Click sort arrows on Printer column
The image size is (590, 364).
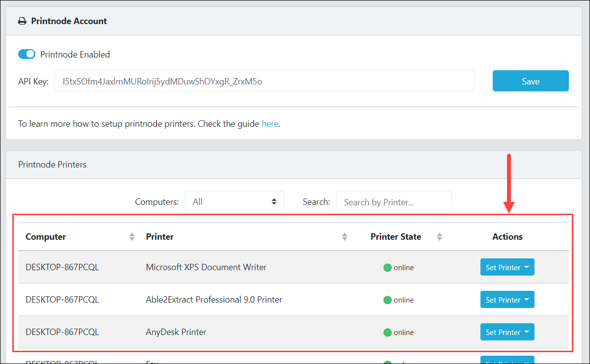[x=344, y=237]
